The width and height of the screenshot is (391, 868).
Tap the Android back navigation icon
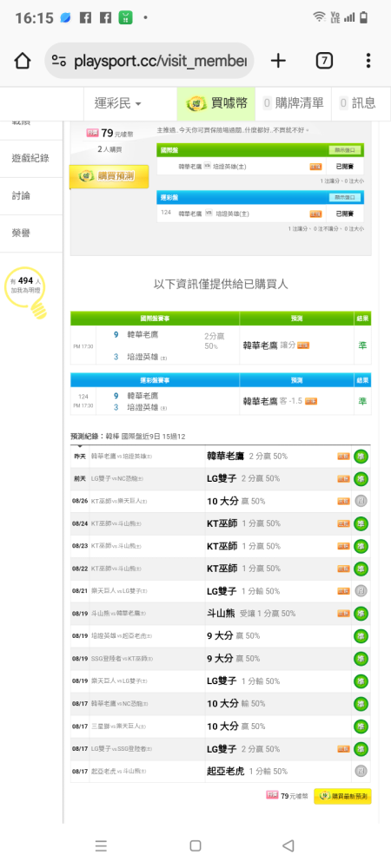(x=288, y=845)
